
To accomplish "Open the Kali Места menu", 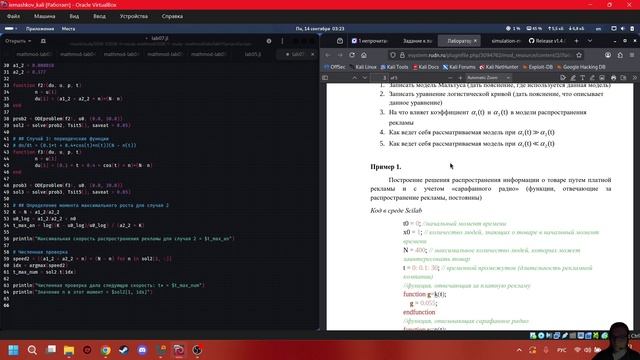I will click(68, 29).
